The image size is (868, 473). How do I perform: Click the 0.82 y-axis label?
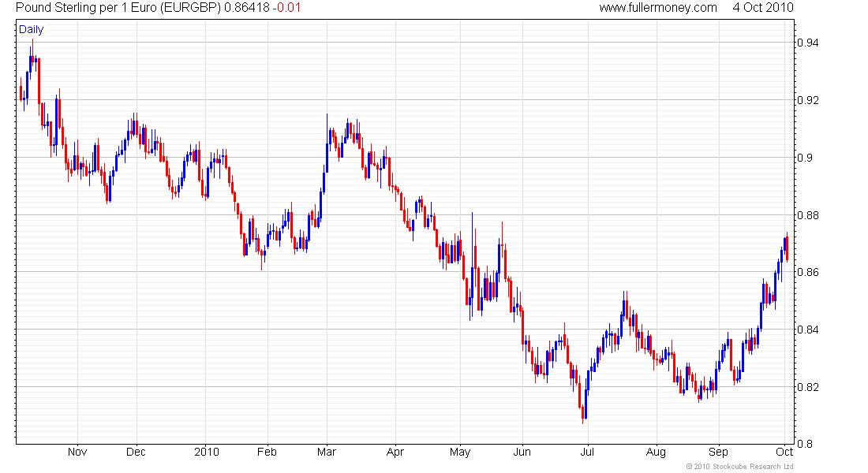pos(808,387)
